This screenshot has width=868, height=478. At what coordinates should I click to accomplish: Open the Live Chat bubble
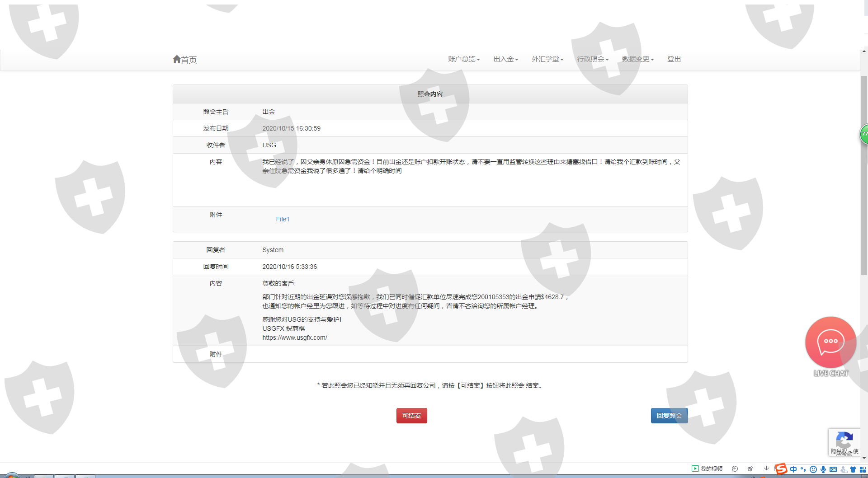click(830, 342)
